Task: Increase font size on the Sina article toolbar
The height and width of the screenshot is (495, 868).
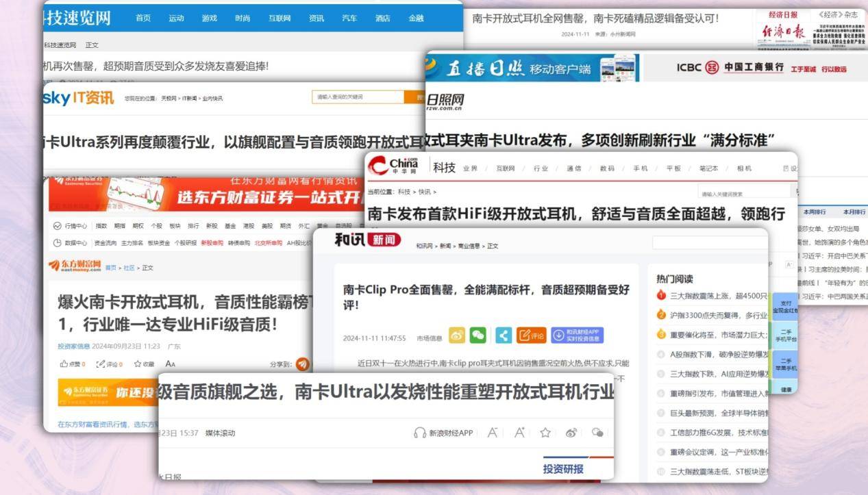Action: [x=519, y=433]
